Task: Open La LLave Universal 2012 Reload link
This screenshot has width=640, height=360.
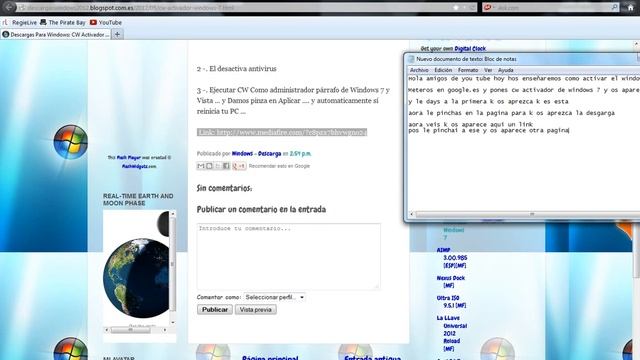Action: [x=452, y=333]
